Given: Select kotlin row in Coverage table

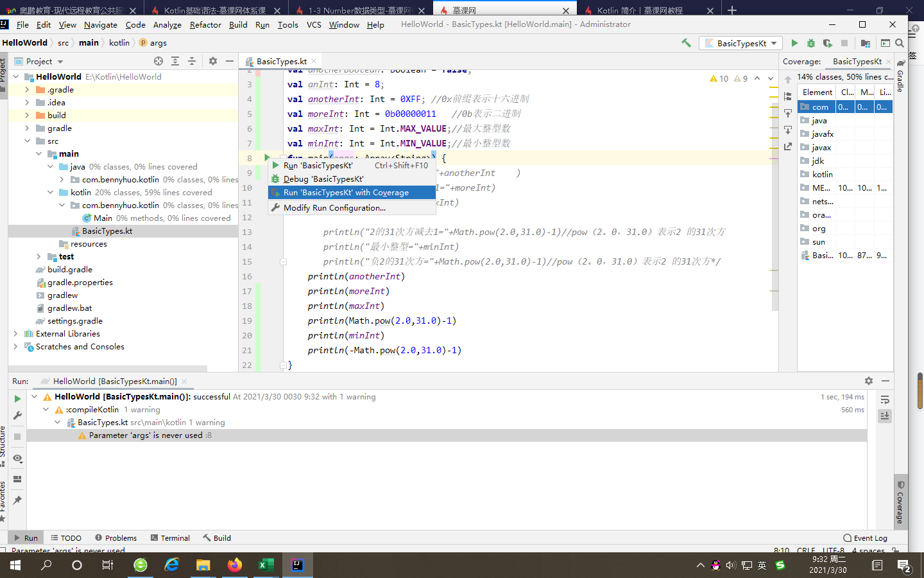Looking at the screenshot, I should tap(845, 174).
